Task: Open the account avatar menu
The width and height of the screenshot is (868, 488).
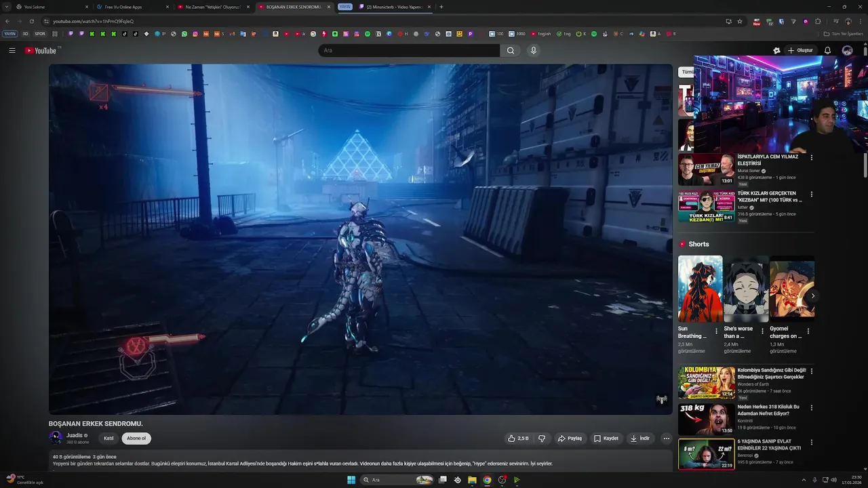Action: (847, 50)
